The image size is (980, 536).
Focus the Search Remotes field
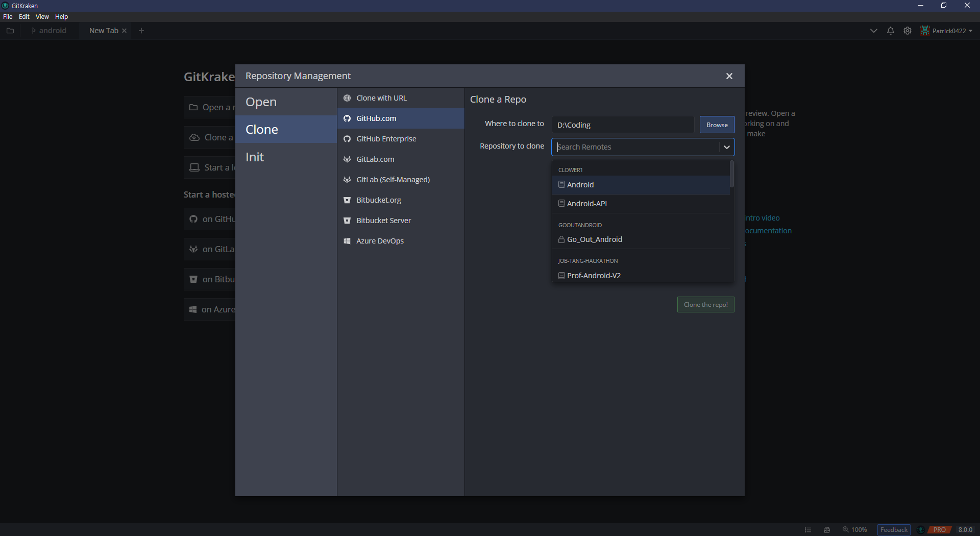coord(636,147)
